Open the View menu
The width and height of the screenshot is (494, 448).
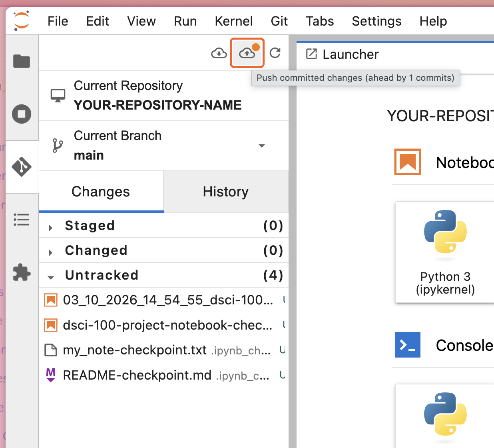click(x=141, y=21)
